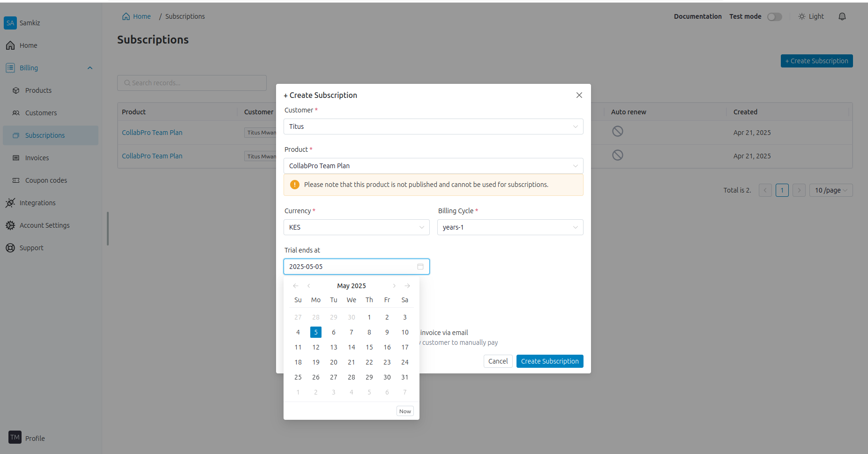The image size is (868, 454).
Task: Click the notification bell icon
Action: 842,16
